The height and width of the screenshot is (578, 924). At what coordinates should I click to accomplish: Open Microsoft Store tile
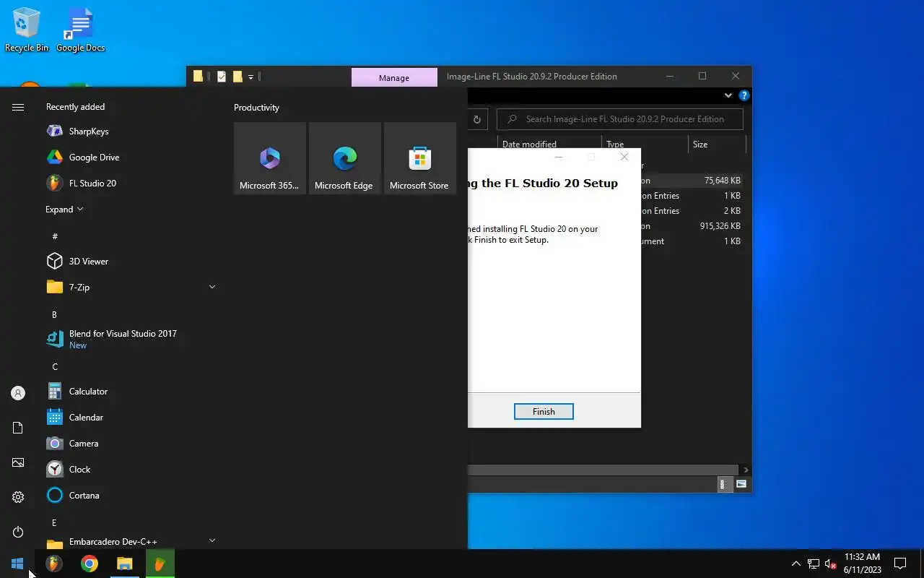tap(420, 158)
